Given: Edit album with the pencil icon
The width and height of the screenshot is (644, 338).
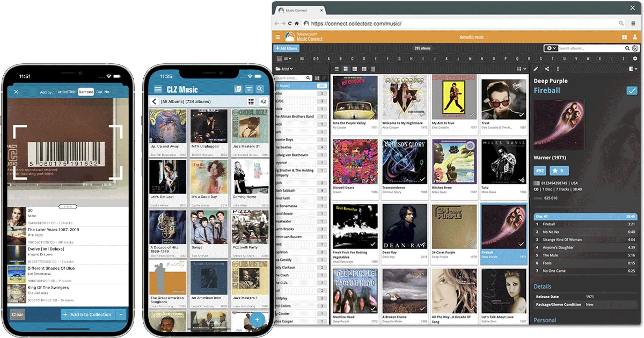Looking at the screenshot, I should 536,69.
